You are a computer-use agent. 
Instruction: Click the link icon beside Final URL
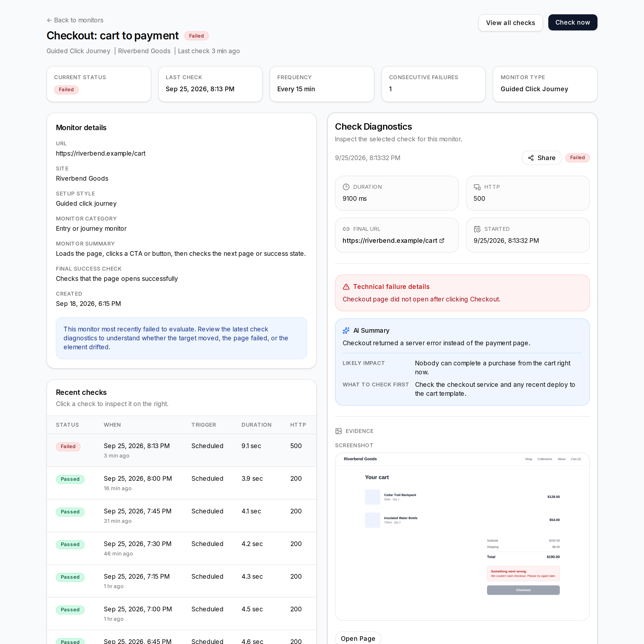346,229
